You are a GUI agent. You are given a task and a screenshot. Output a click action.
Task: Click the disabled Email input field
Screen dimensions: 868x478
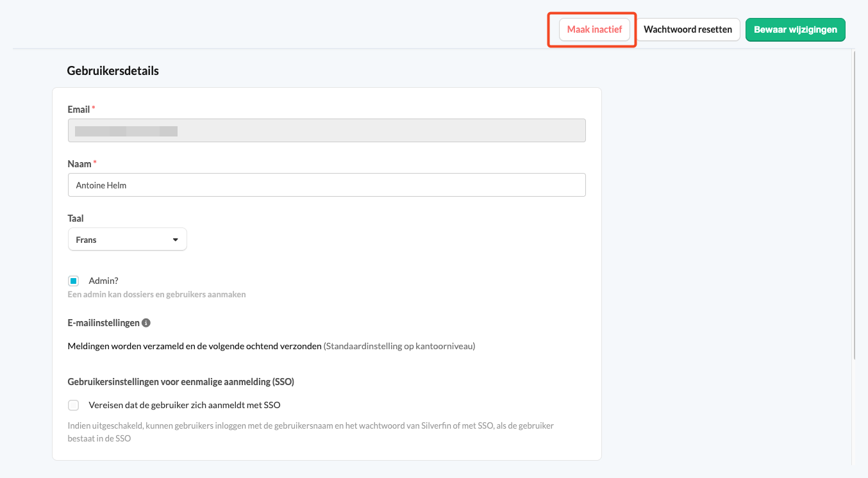coord(327,131)
